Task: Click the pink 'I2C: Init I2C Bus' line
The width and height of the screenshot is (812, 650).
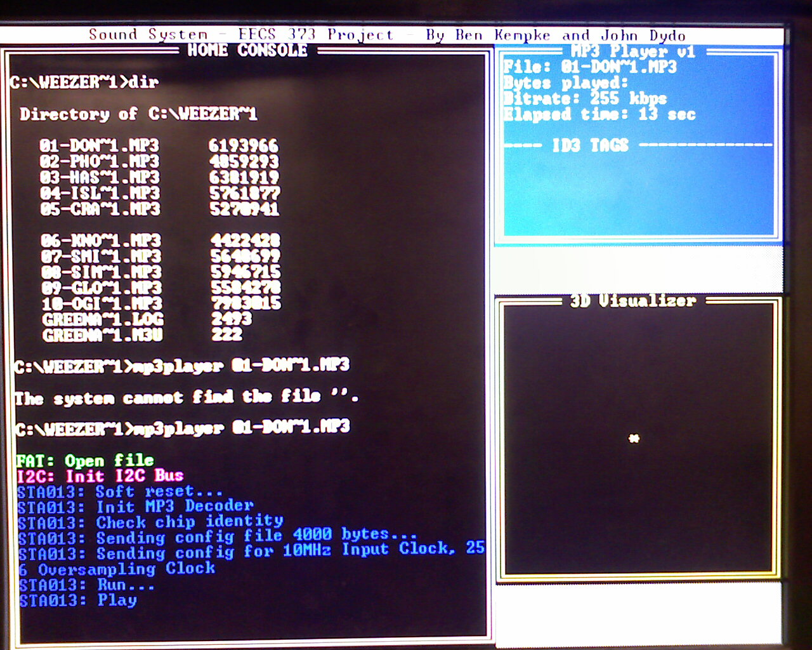Action: click(100, 475)
